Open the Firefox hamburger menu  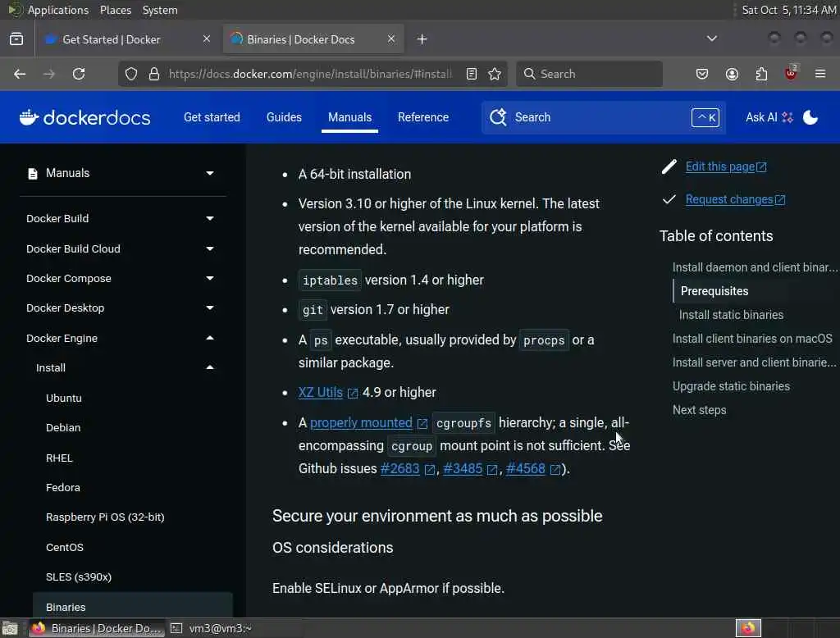pos(820,74)
